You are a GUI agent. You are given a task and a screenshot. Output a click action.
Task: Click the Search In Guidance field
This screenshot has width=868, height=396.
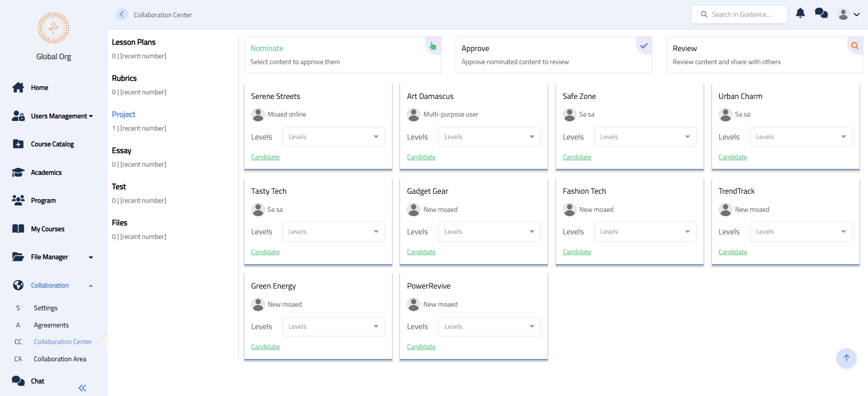coord(739,14)
